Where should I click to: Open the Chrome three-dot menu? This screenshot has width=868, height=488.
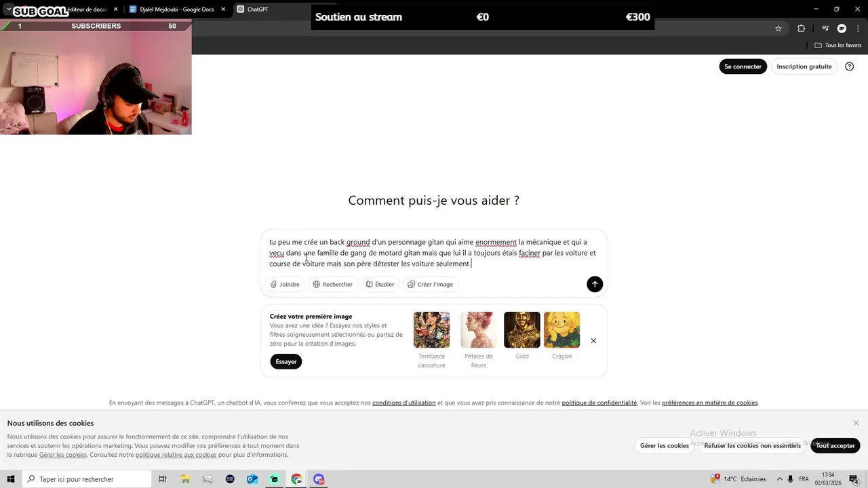[858, 28]
